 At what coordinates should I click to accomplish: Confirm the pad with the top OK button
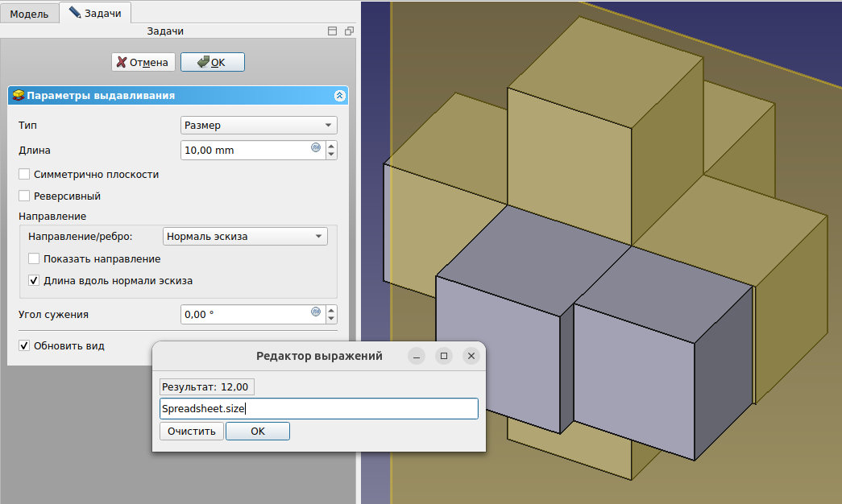click(x=212, y=62)
